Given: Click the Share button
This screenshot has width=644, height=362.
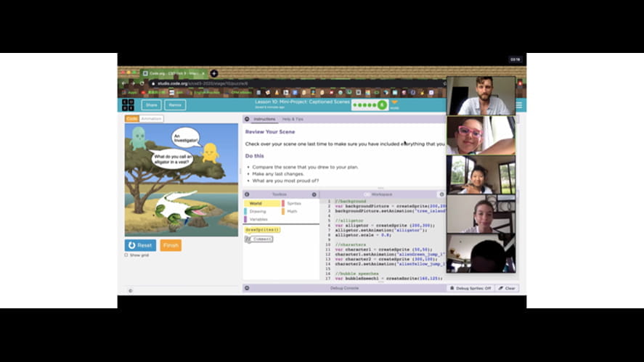Looking at the screenshot, I should [151, 105].
